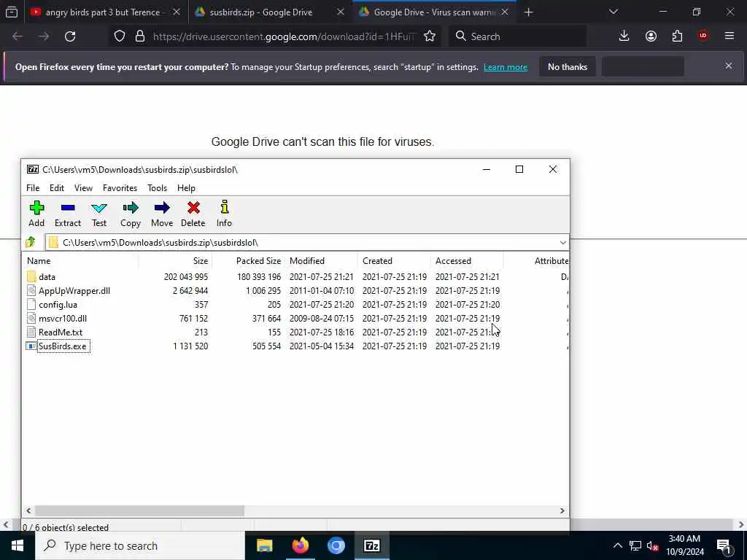
Task: Click the 7-Zip scroll left arrow
Action: (x=28, y=510)
